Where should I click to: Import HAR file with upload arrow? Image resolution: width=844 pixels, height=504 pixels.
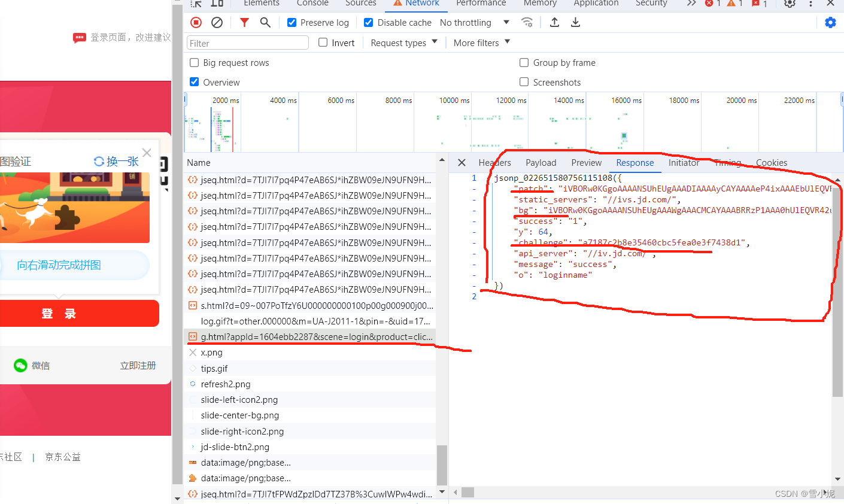coord(555,22)
